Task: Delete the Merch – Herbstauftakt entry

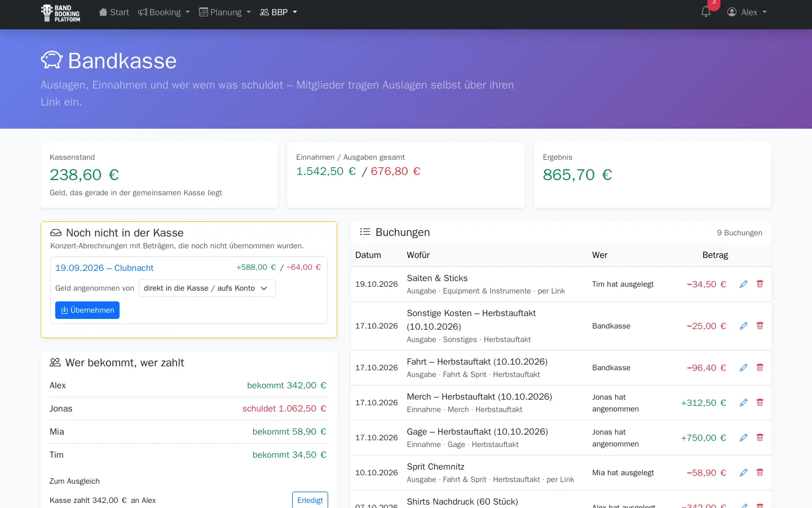Action: (760, 402)
